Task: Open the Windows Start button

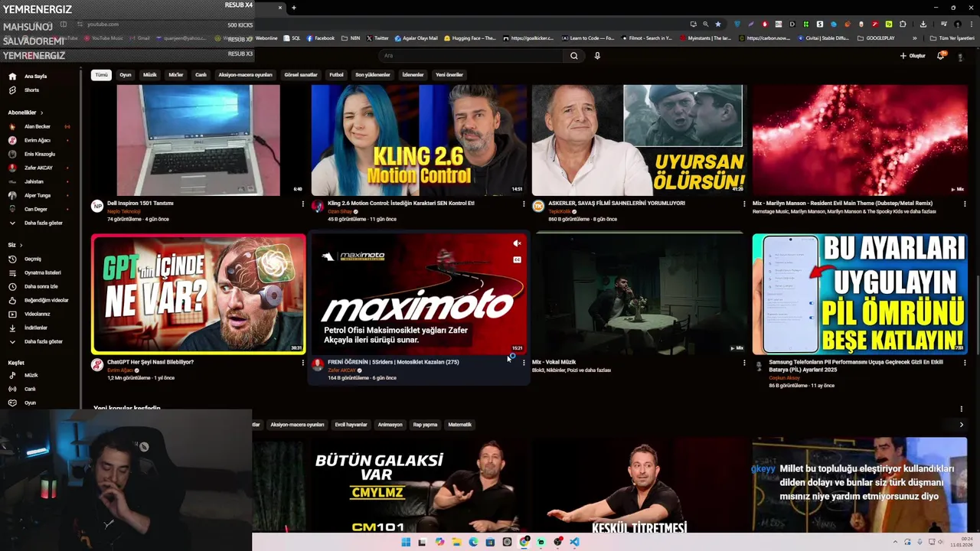Action: tap(406, 542)
